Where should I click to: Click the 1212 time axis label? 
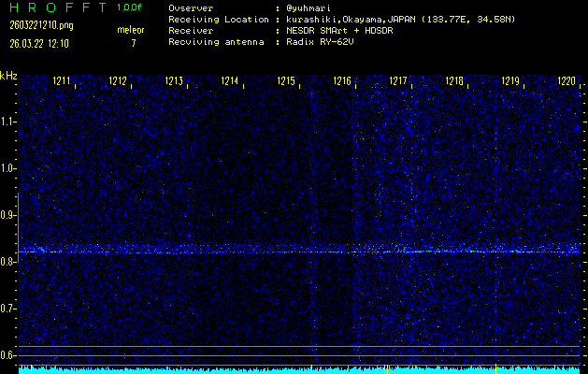[x=118, y=80]
